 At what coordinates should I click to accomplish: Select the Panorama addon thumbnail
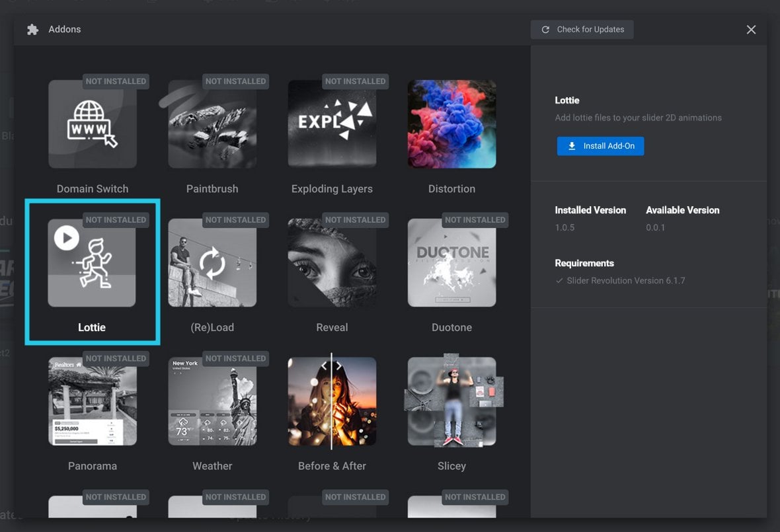[x=93, y=401]
